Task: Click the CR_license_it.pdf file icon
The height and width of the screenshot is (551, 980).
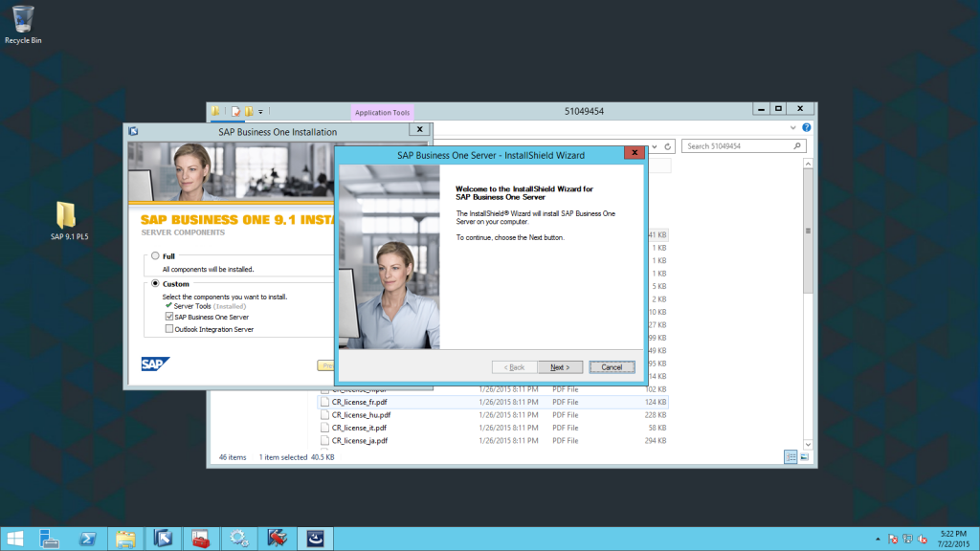Action: click(x=325, y=428)
